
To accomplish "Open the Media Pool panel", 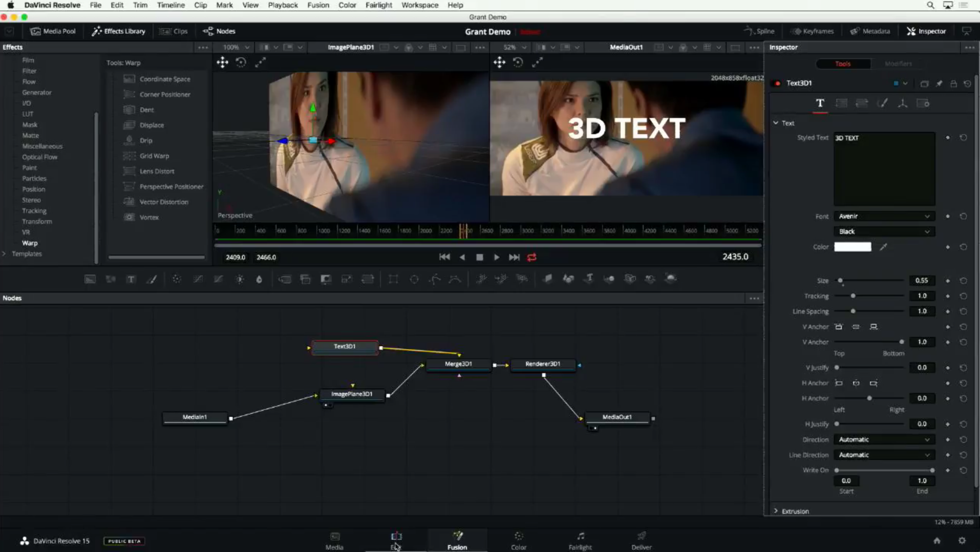I will pos(53,31).
